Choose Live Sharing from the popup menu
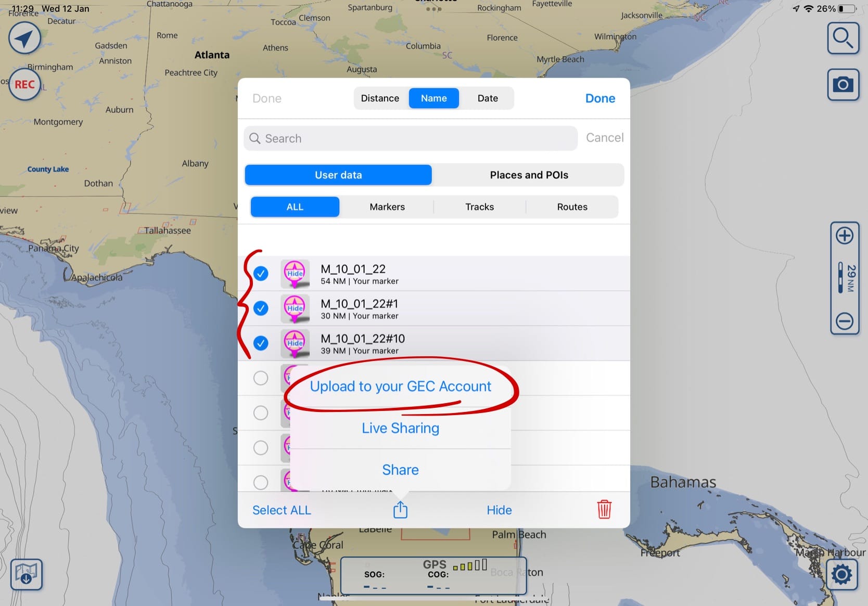Screen dimensions: 868x606 [x=400, y=428]
